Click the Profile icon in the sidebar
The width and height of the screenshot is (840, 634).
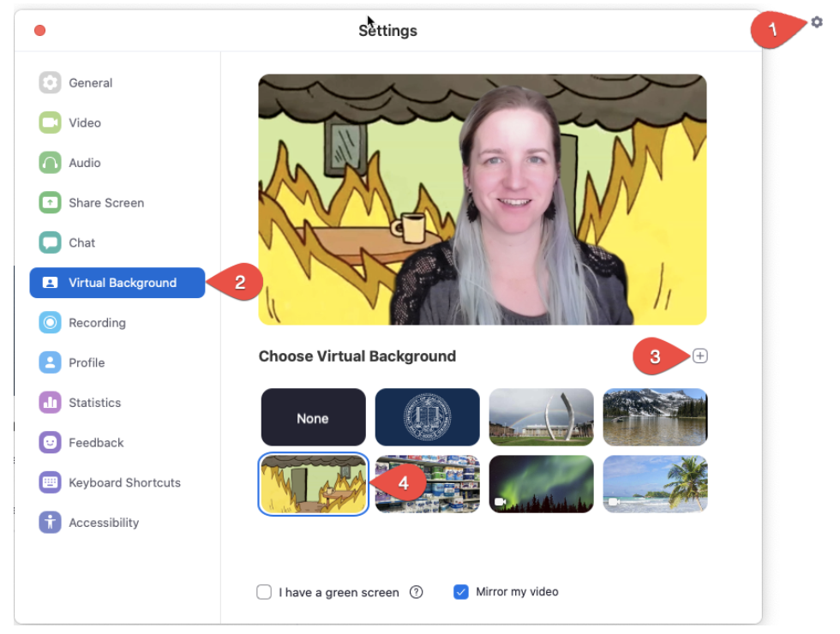pos(51,362)
